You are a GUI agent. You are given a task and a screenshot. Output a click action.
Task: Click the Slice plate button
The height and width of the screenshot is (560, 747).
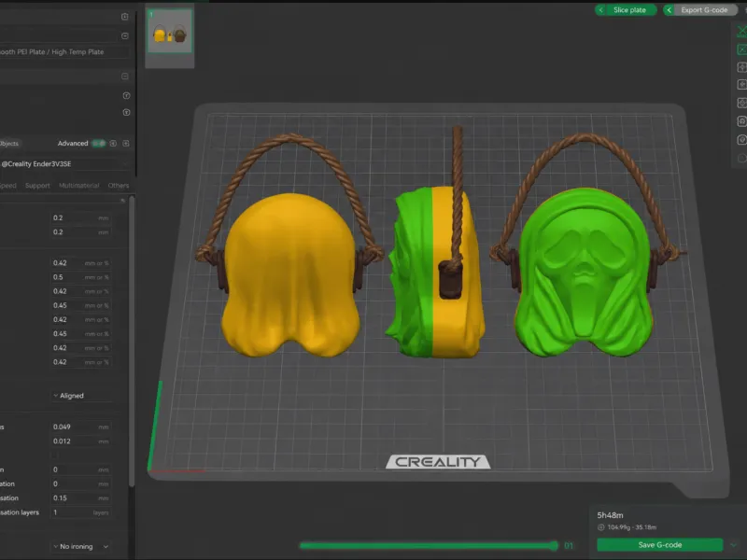pyautogui.click(x=629, y=10)
